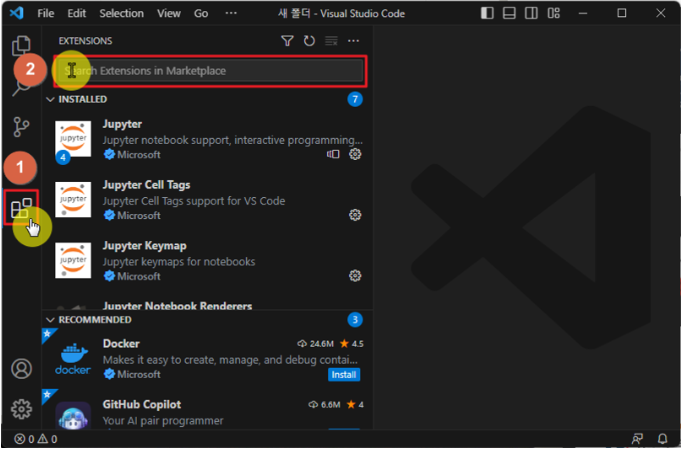Toggle the primary side bar layout icon
Image resolution: width=682 pixels, height=450 pixels.
(488, 13)
